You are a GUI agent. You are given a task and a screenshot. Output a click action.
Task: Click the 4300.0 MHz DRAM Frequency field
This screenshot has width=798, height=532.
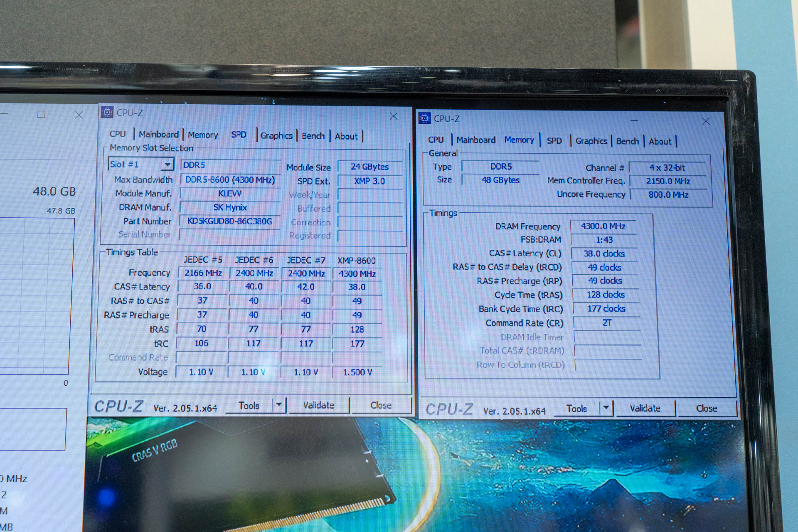pos(603,226)
